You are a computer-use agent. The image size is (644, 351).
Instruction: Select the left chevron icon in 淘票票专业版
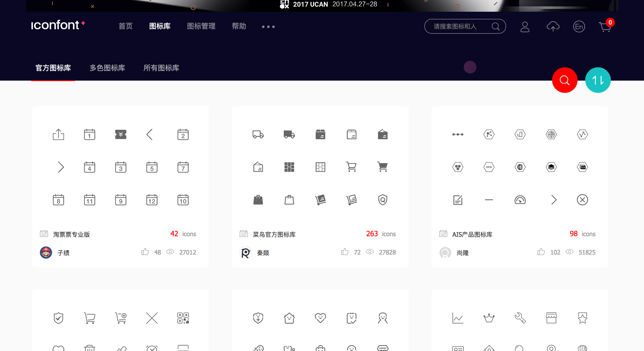point(150,134)
